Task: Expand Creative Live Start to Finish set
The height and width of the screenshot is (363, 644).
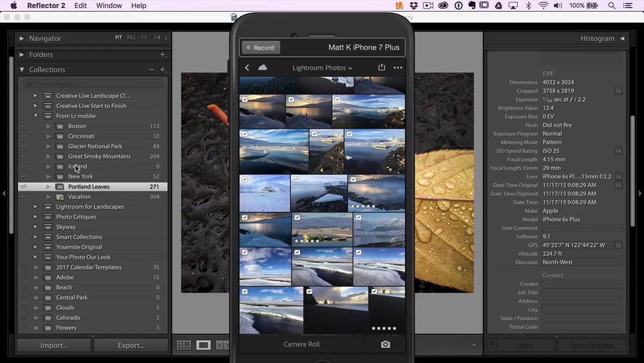Action: [35, 106]
